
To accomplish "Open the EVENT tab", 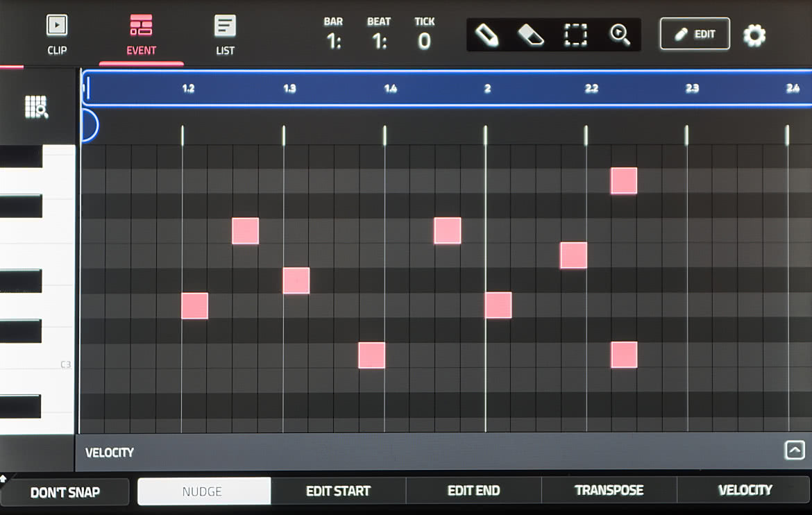I will coord(141,35).
